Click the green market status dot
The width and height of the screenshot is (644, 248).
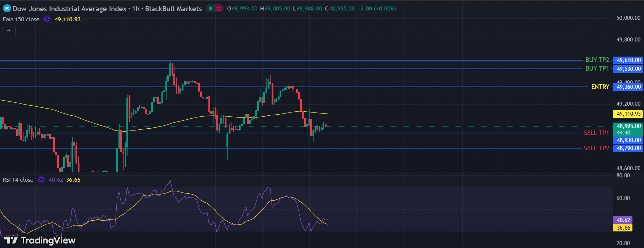click(x=211, y=8)
